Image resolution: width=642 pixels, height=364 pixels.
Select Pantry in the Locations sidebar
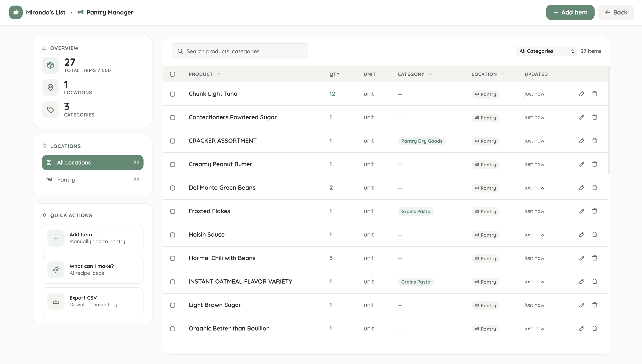66,179
